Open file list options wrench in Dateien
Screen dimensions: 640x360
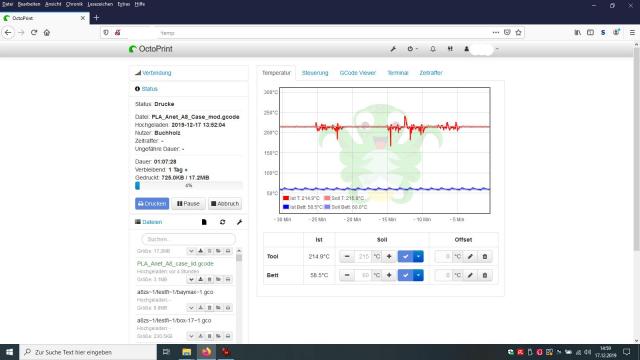(240, 222)
